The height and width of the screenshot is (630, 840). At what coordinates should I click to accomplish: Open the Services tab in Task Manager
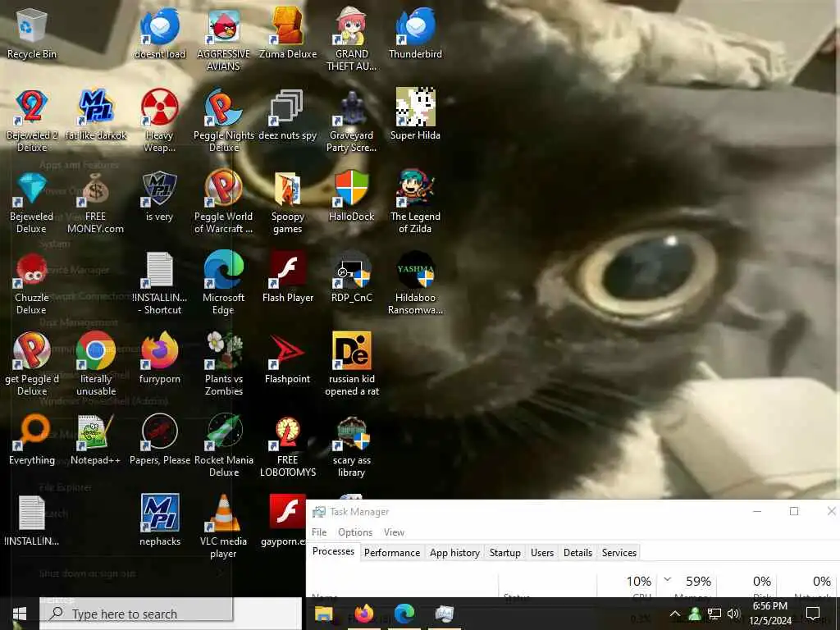click(619, 552)
